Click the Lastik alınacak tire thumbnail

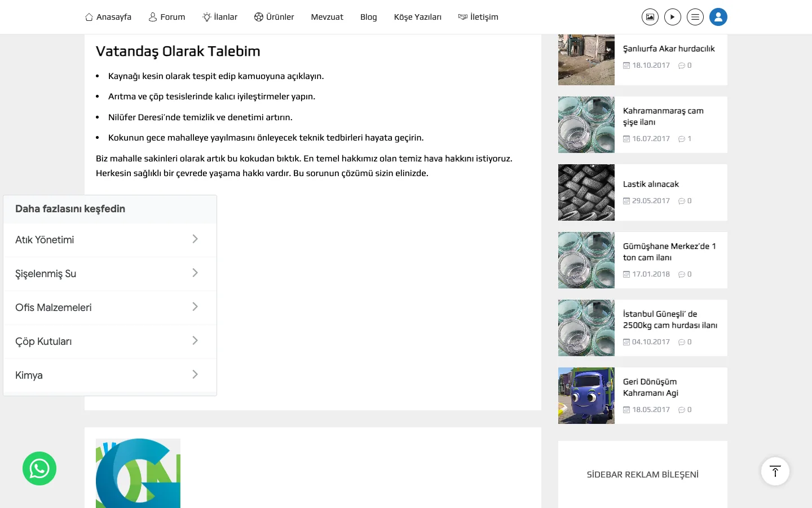click(x=586, y=192)
